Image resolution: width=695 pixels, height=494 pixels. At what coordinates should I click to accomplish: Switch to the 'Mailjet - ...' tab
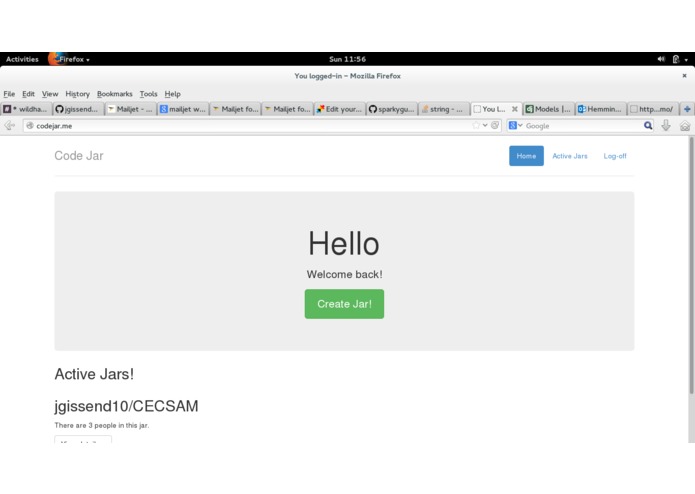click(x=131, y=109)
